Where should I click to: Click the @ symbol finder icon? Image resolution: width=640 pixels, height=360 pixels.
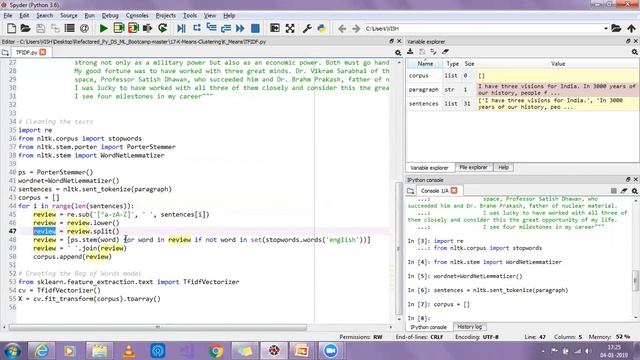pyautogui.click(x=84, y=28)
